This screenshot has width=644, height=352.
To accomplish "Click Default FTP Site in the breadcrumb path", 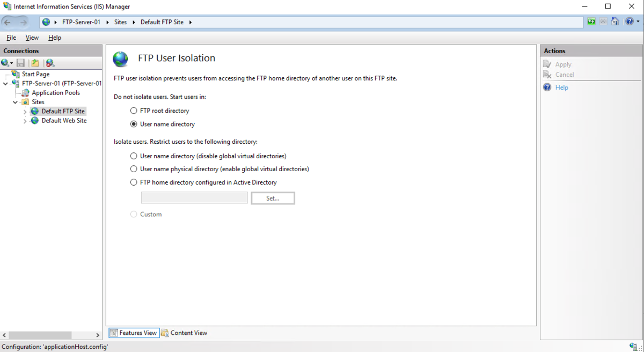I will tap(162, 22).
